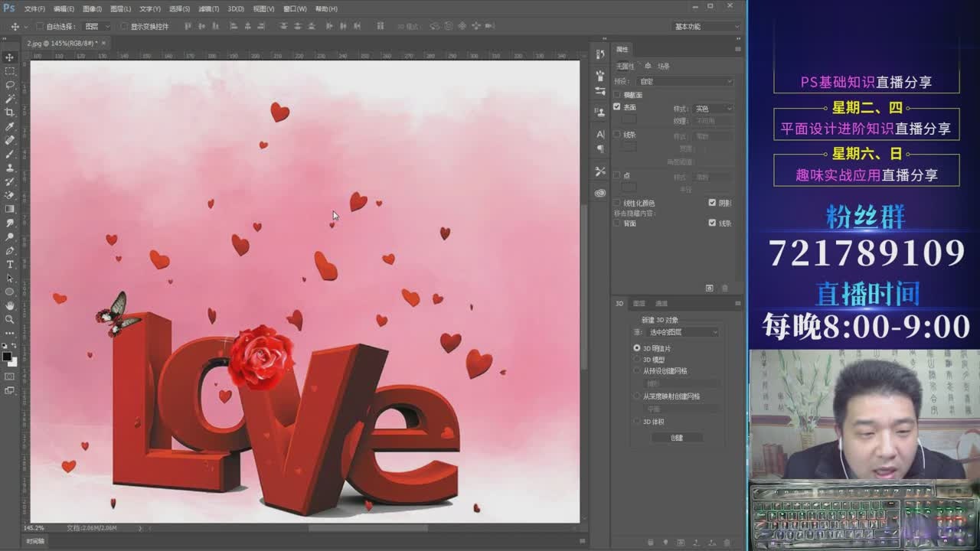
Task: Select the Move tool in the toolbox
Action: click(x=10, y=57)
